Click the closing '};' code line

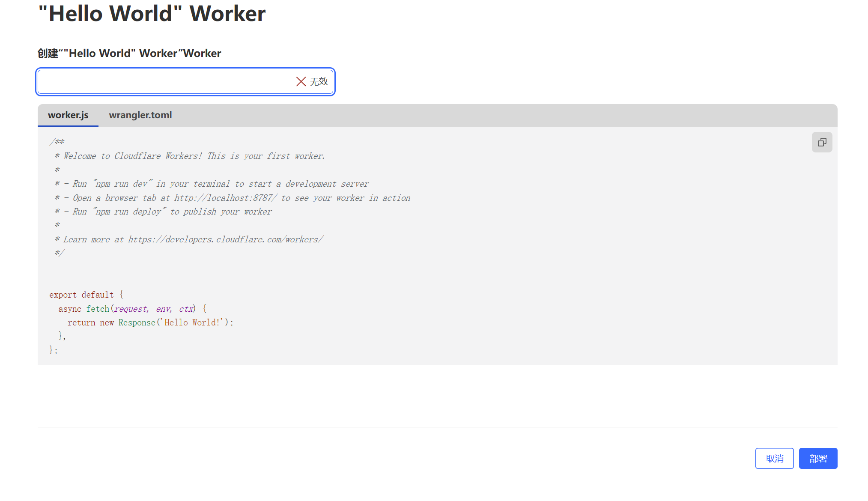[53, 350]
